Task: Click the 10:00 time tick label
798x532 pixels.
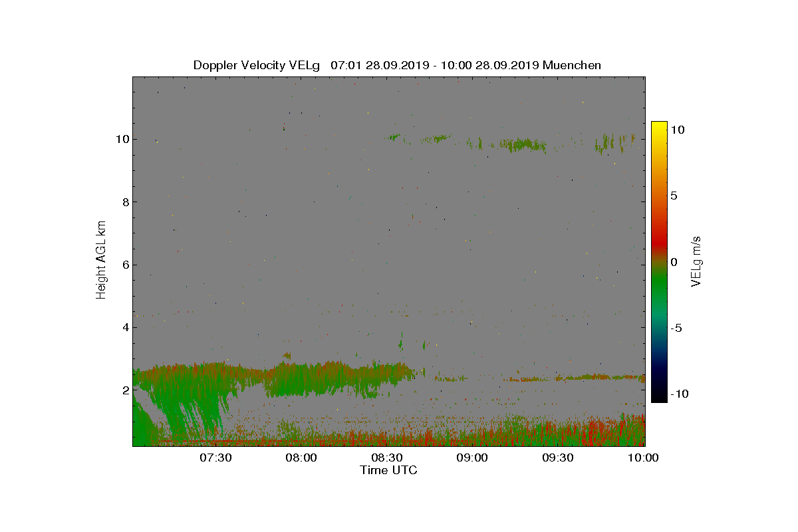Action: pos(643,458)
